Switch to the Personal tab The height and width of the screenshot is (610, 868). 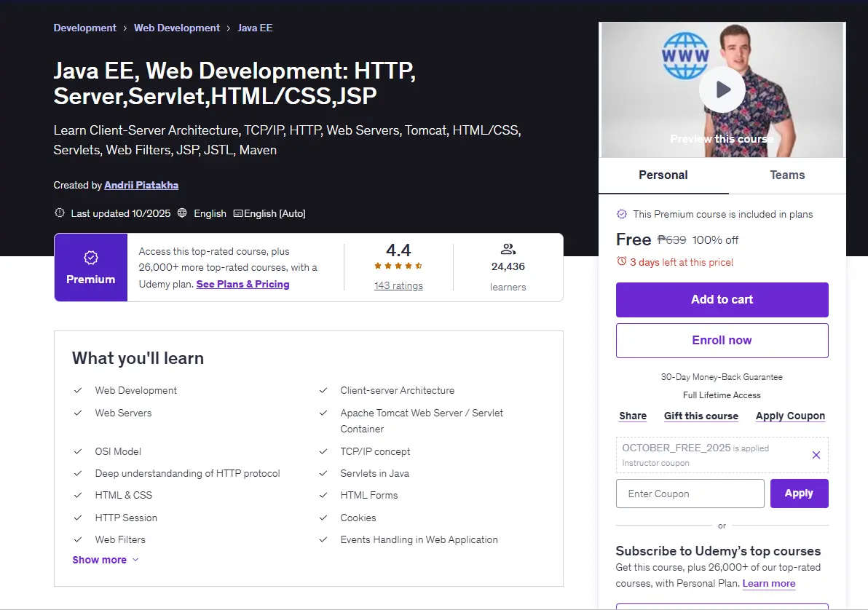click(x=663, y=175)
